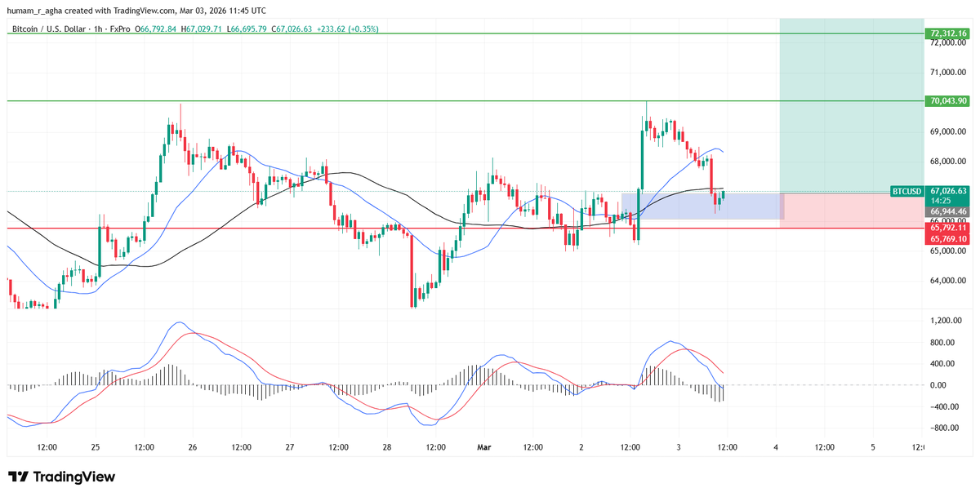Click the Mar month label on time axis
The height and width of the screenshot is (497, 980).
click(x=484, y=447)
